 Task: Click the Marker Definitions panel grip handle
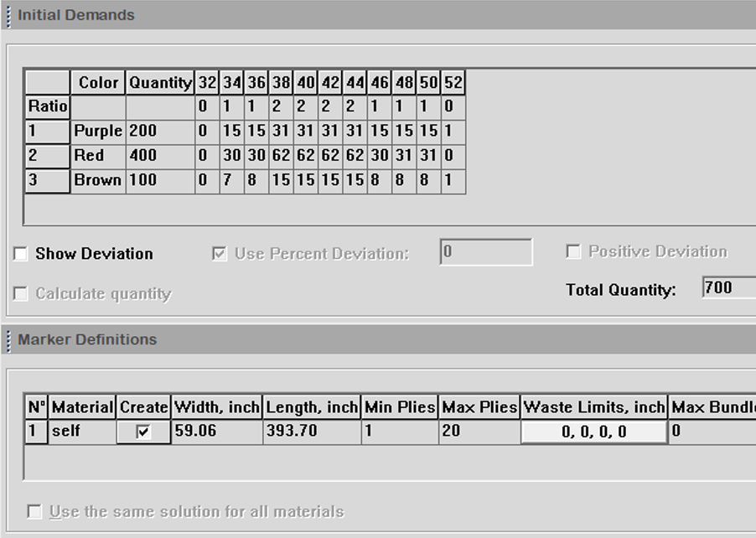tap(7, 339)
